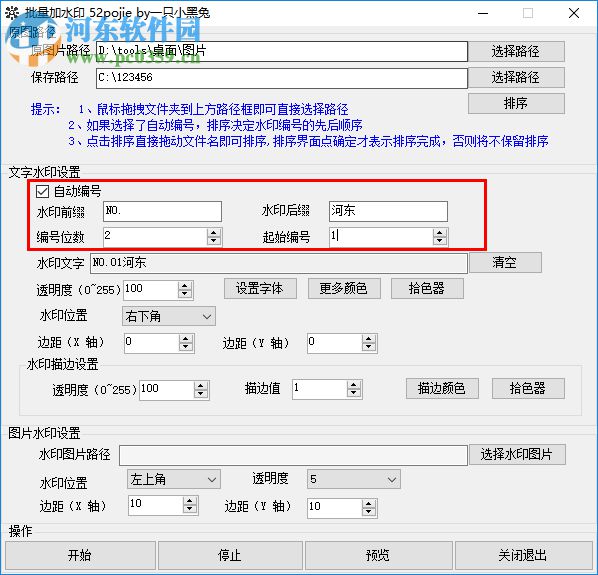Decrease 描边 透明度 value
Image resolution: width=598 pixels, height=575 pixels.
201,394
